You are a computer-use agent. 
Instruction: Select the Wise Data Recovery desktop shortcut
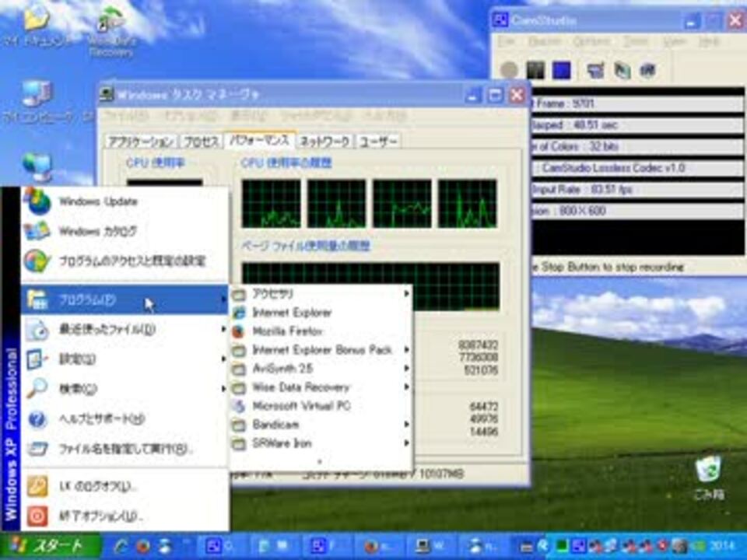tap(112, 31)
